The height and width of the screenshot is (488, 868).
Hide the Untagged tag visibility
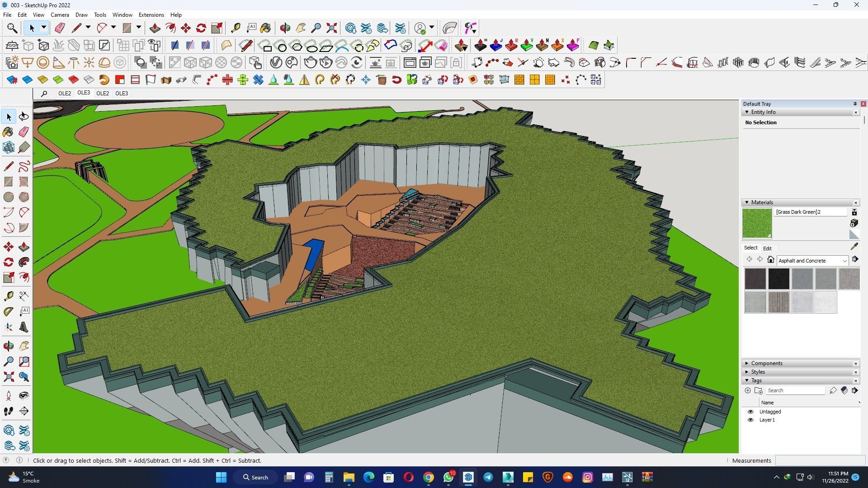[750, 412]
